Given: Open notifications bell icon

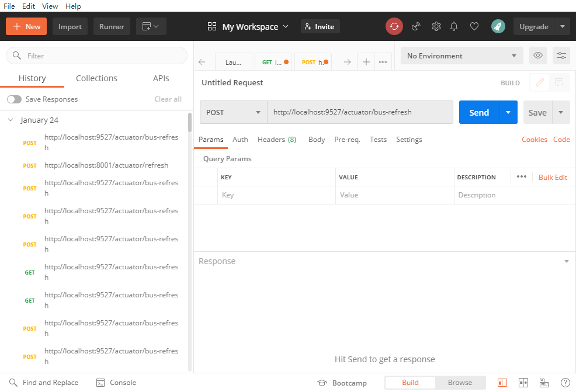Looking at the screenshot, I should click(454, 26).
